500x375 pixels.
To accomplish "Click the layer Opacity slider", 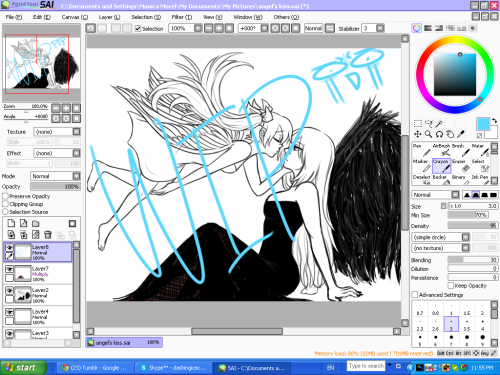I will coord(55,186).
